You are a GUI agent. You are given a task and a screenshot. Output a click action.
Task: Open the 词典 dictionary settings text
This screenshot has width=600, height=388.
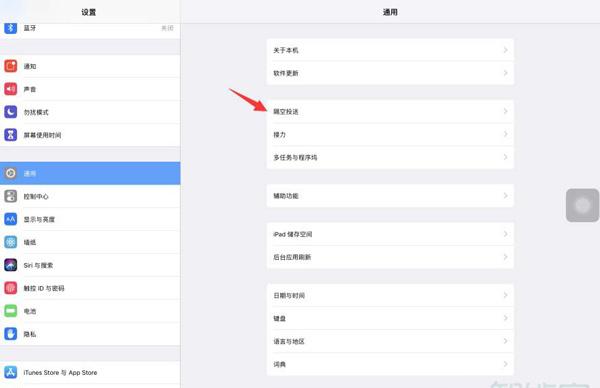tap(279, 364)
